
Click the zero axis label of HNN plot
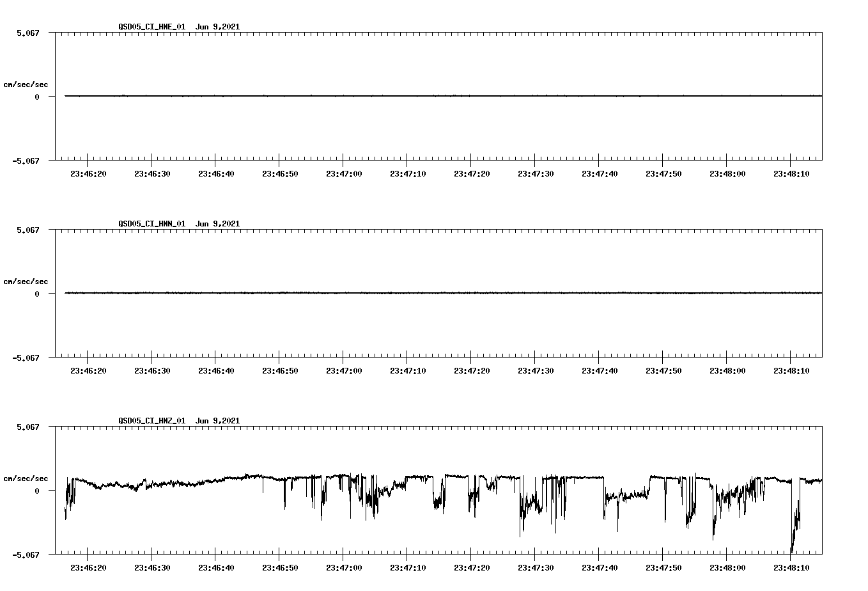pyautogui.click(x=37, y=294)
